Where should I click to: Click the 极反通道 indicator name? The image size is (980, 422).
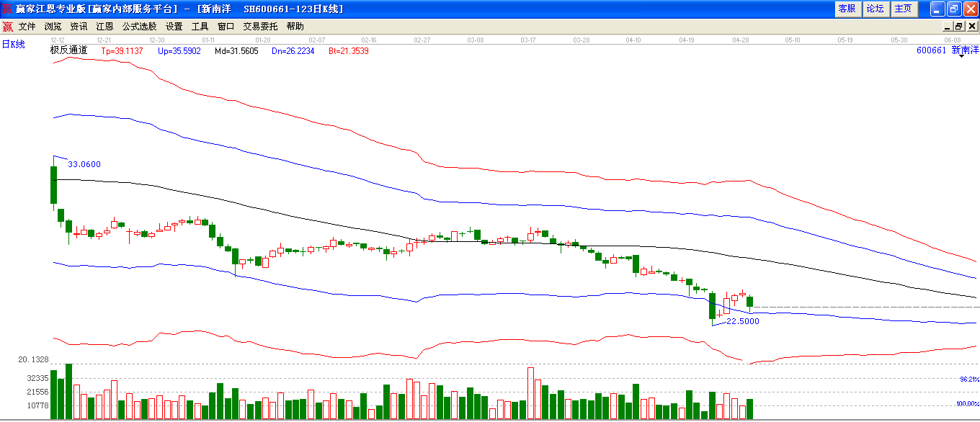point(68,50)
